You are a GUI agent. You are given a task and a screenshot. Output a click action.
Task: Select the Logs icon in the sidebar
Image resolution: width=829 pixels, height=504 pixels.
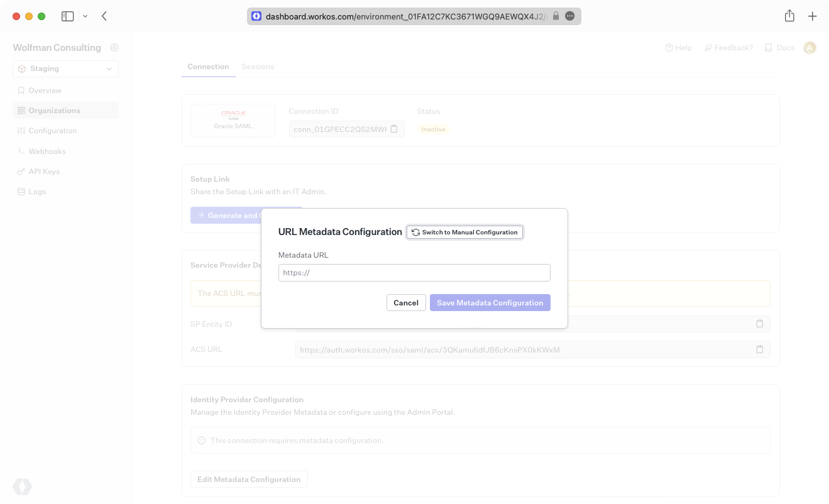pyautogui.click(x=21, y=191)
